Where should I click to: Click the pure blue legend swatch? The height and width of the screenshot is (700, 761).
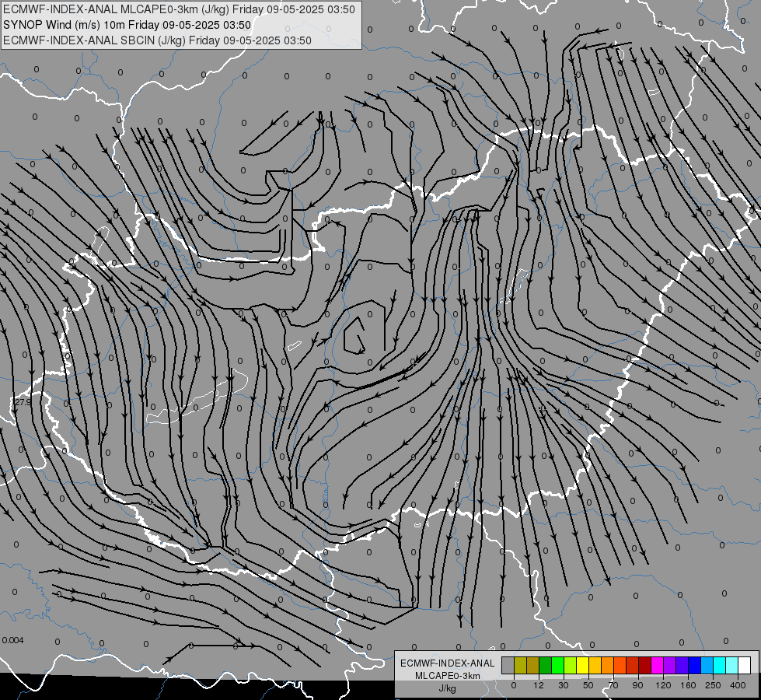pos(694,665)
